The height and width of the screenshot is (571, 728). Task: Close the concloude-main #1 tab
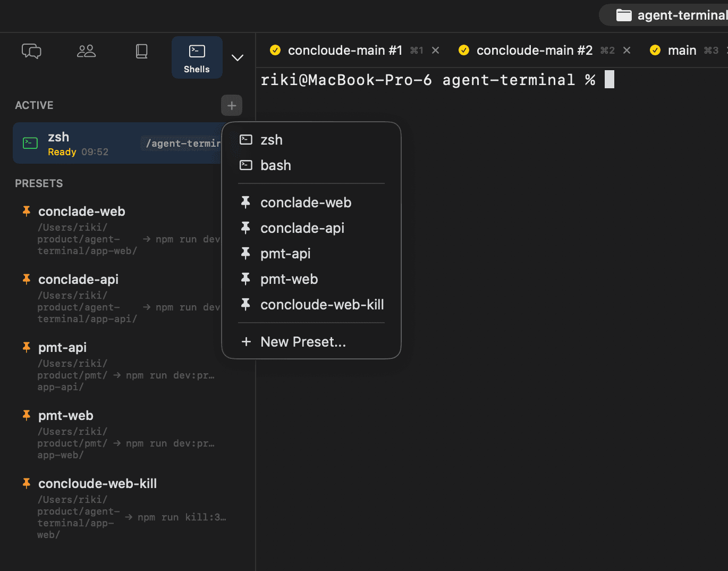tap(436, 51)
